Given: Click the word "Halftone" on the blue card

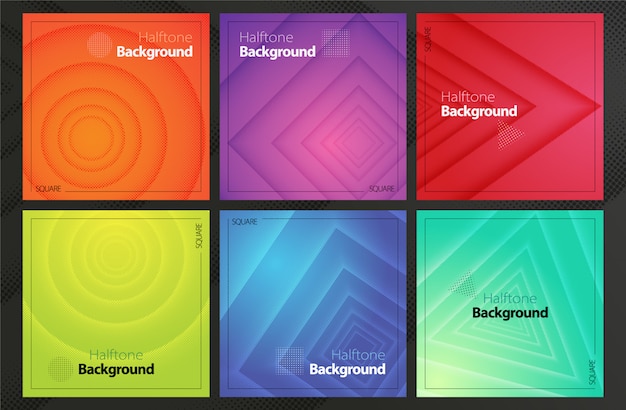Looking at the screenshot, I should click(359, 355).
